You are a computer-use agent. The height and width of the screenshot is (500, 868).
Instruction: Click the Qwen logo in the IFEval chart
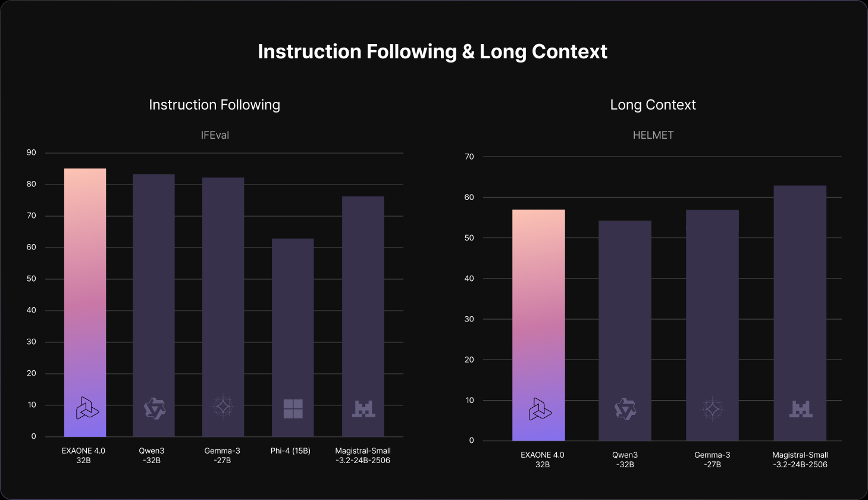[x=155, y=409]
